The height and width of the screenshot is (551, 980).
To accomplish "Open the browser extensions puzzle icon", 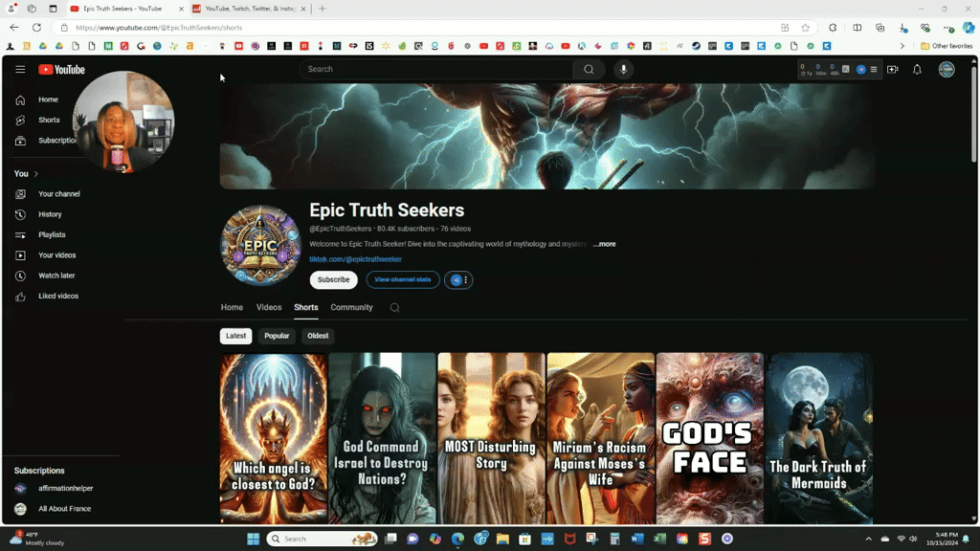I will pyautogui.click(x=833, y=28).
